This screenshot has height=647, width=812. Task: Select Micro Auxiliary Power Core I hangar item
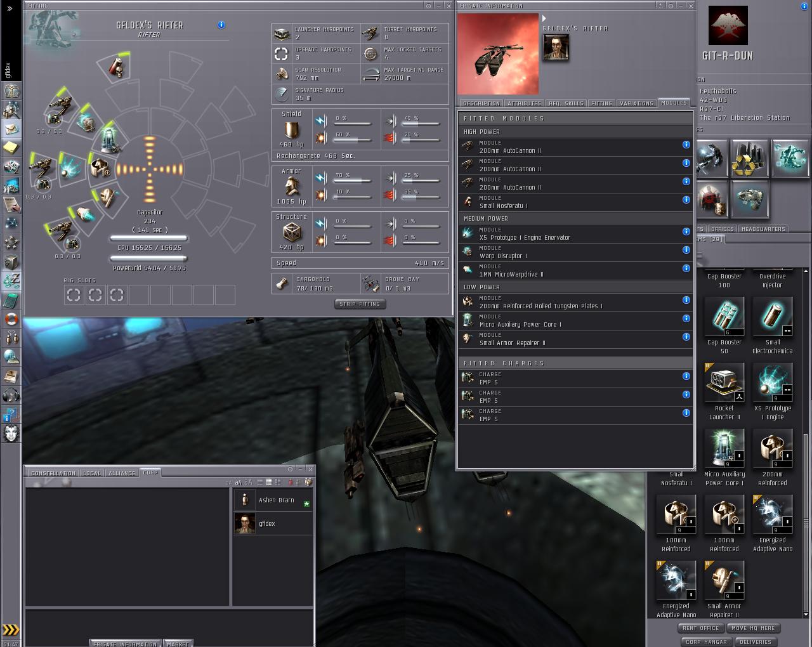[724, 457]
